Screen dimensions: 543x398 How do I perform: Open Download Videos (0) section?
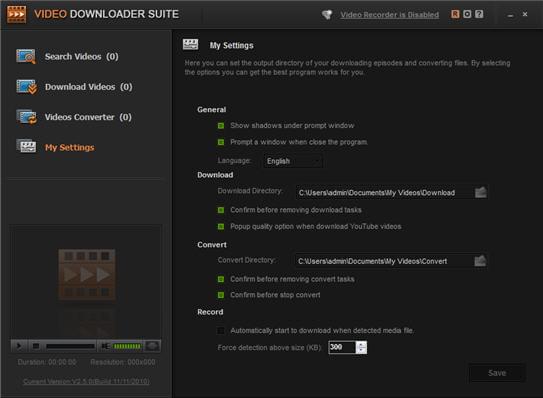[89, 87]
